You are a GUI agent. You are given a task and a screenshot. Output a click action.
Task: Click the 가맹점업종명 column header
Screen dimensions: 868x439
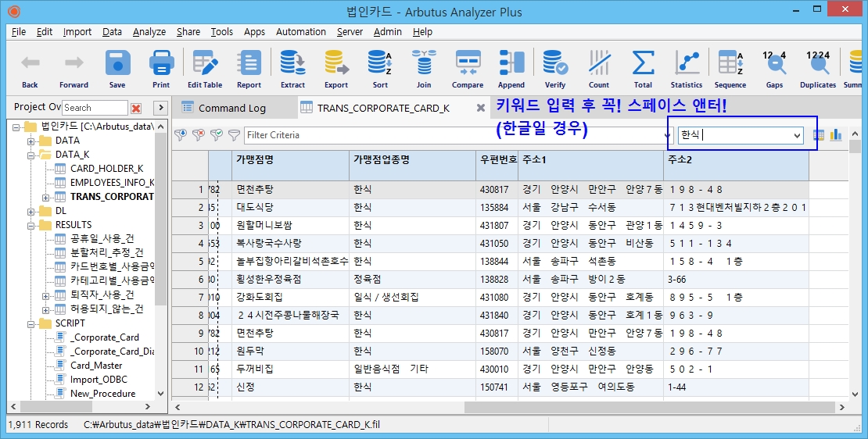[412, 165]
